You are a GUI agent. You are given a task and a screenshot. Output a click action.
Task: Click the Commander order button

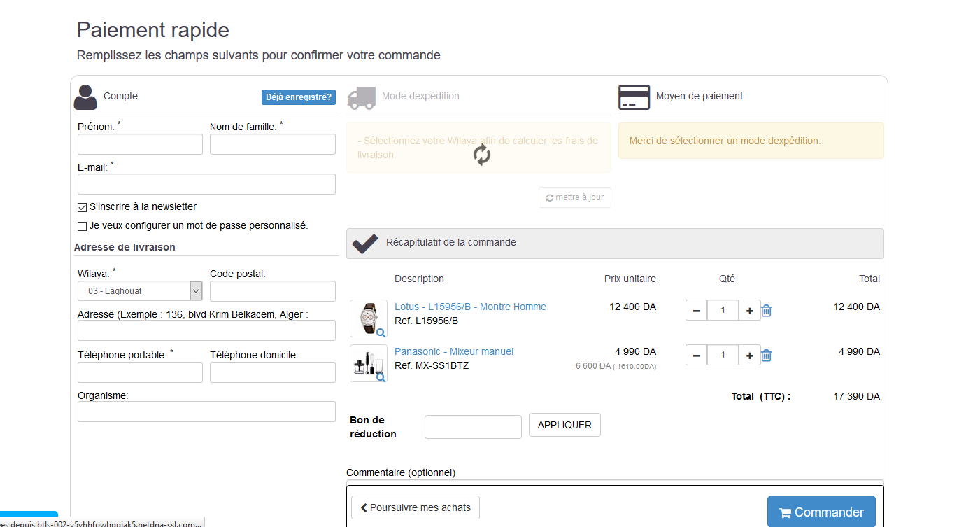point(821,512)
